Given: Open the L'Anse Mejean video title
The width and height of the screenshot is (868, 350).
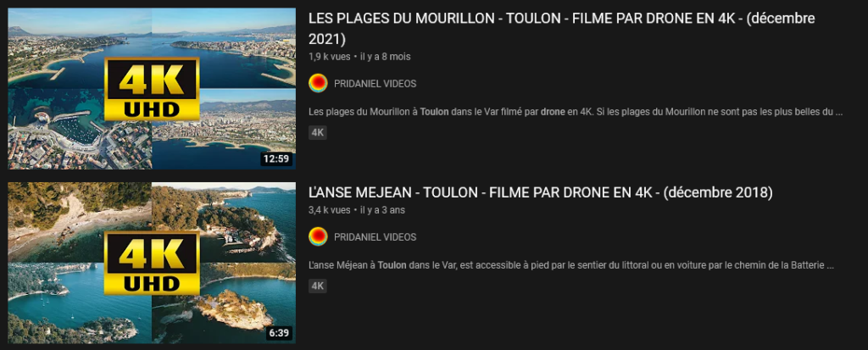Looking at the screenshot, I should (x=540, y=192).
